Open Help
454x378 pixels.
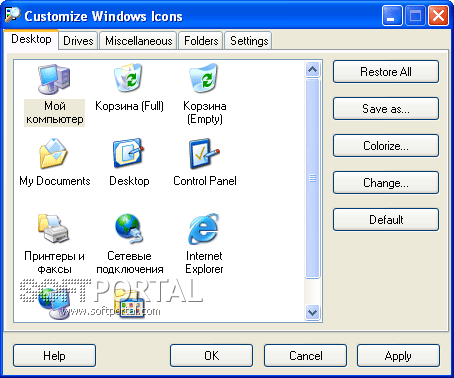(x=54, y=356)
